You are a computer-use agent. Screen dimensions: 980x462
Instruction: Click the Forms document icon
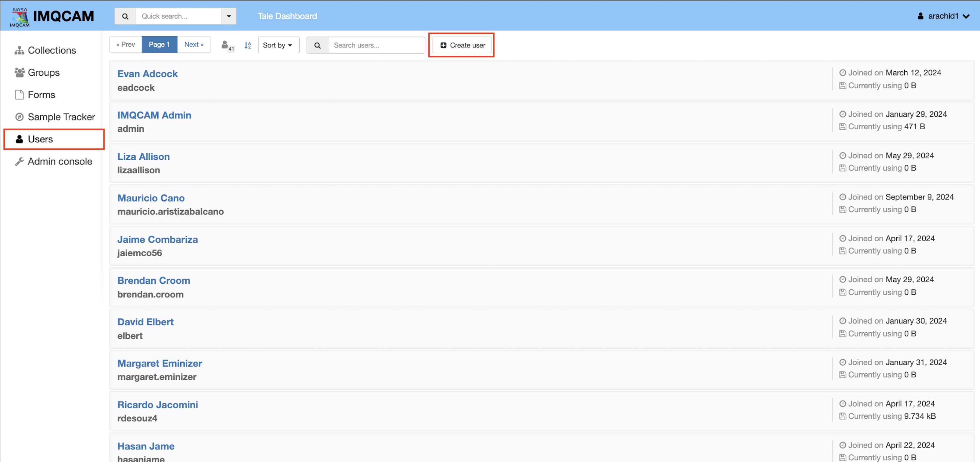click(x=19, y=94)
